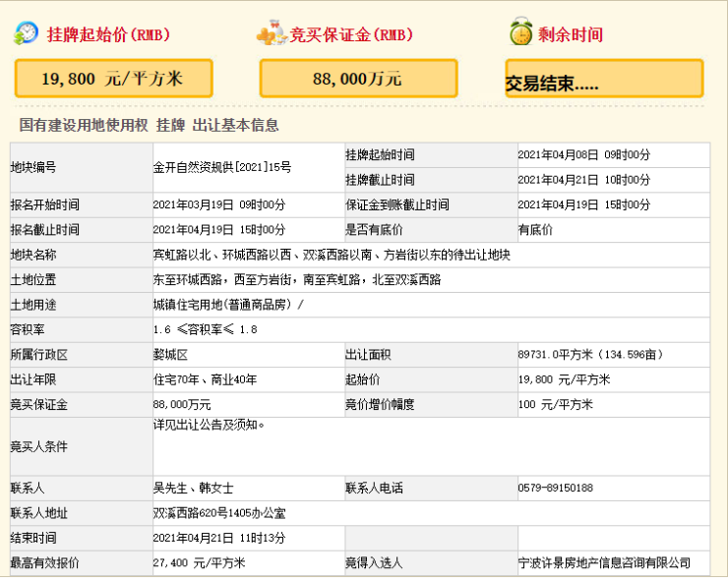The height and width of the screenshot is (579, 728).
Task: Click the alarm clock icon beside 剩余时间
Action: [x=520, y=33]
